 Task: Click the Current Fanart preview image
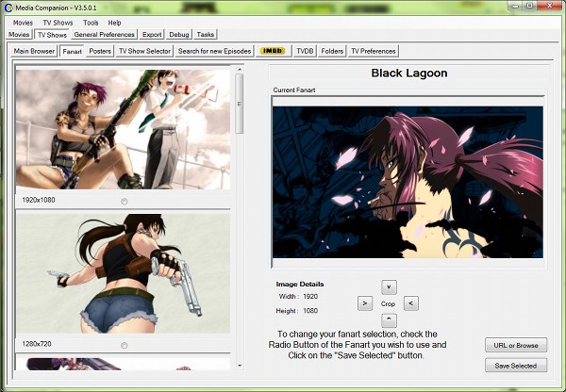click(408, 182)
